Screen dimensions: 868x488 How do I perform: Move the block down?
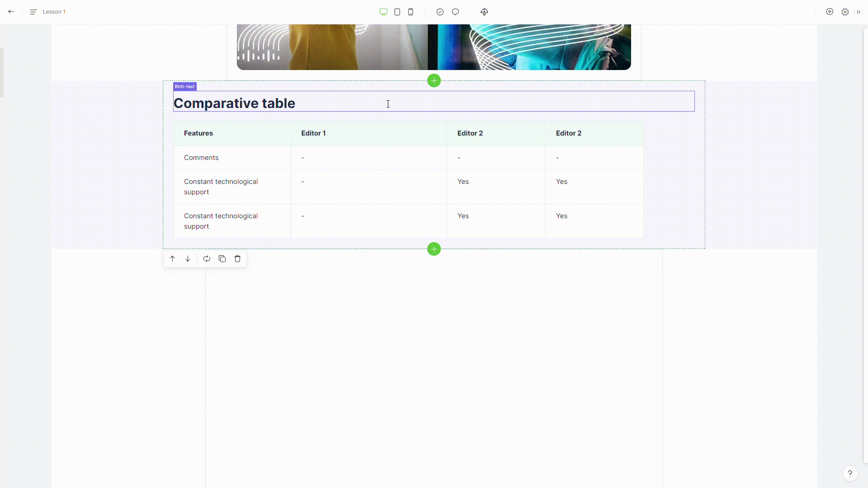click(188, 259)
